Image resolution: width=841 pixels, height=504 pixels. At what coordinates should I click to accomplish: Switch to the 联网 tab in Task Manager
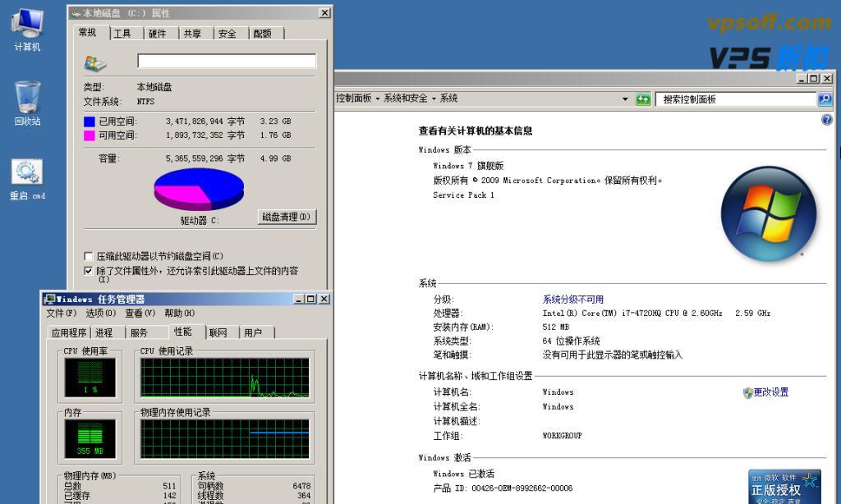218,333
